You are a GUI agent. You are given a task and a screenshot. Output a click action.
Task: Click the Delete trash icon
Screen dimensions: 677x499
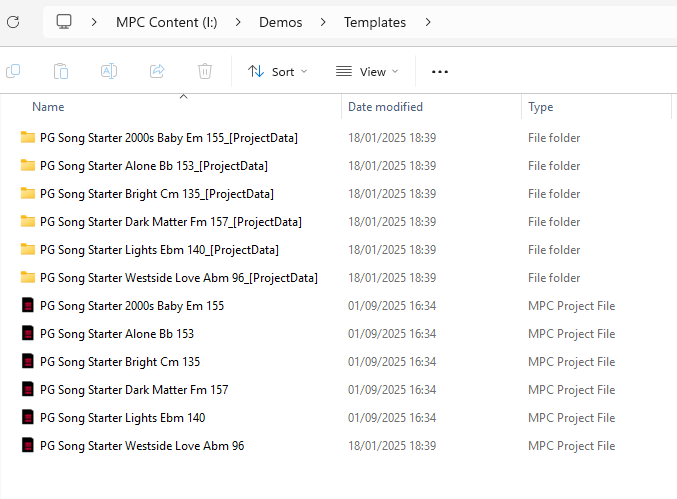pos(205,71)
